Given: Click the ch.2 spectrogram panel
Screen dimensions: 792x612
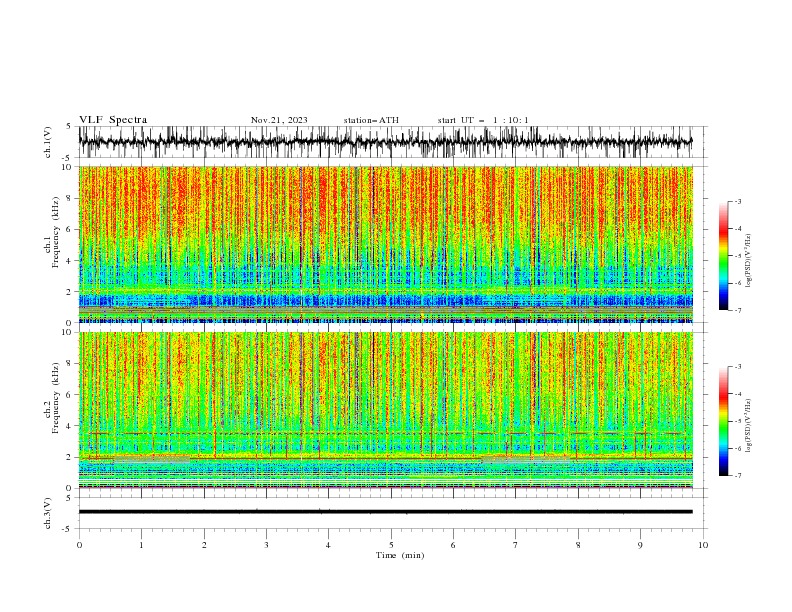Looking at the screenshot, I should [x=385, y=410].
